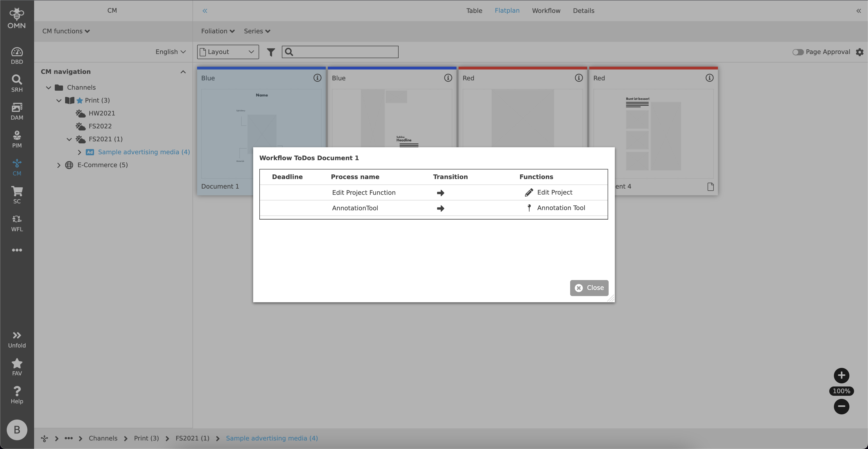Click the zoom in plus control
Viewport: 868px width, 449px height.
841,376
